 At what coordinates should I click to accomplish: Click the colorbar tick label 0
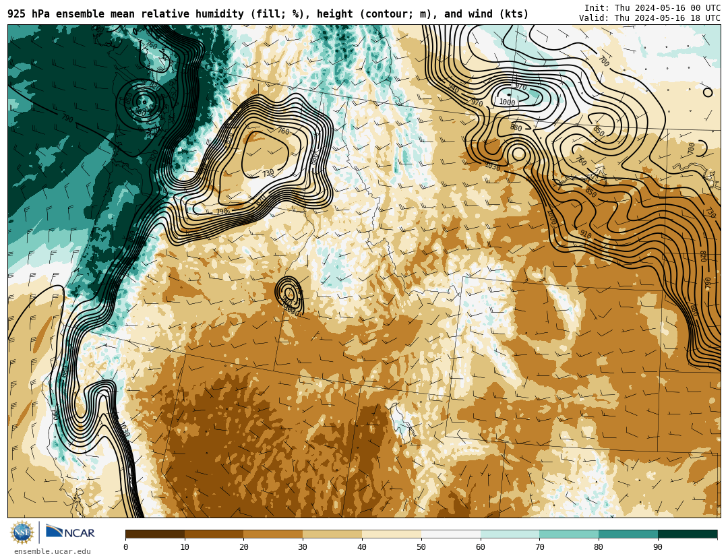126,547
